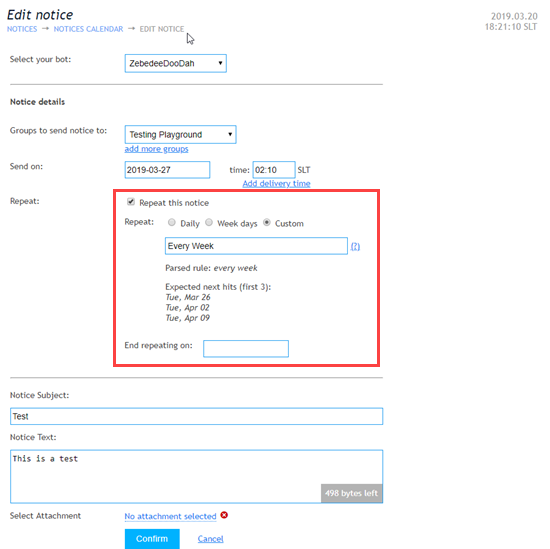Click the Notice Subject field
This screenshot has height=549, width=550.
point(196,416)
